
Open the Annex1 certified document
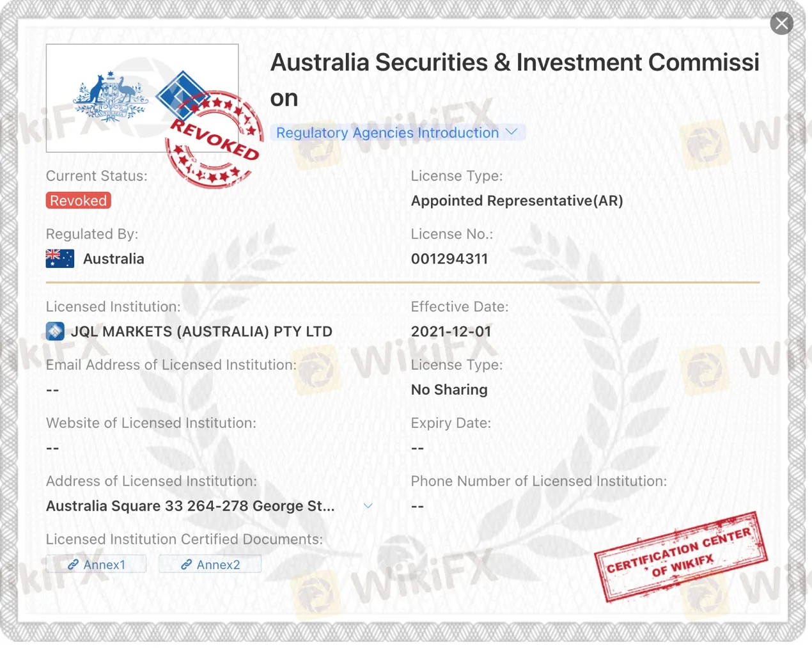[97, 564]
